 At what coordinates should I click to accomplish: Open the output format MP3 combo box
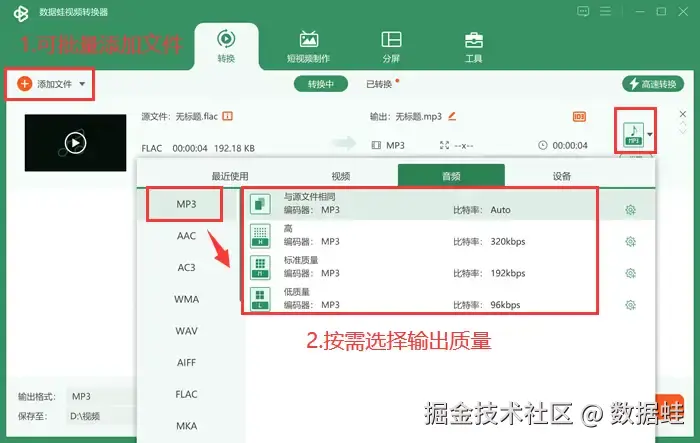101,396
